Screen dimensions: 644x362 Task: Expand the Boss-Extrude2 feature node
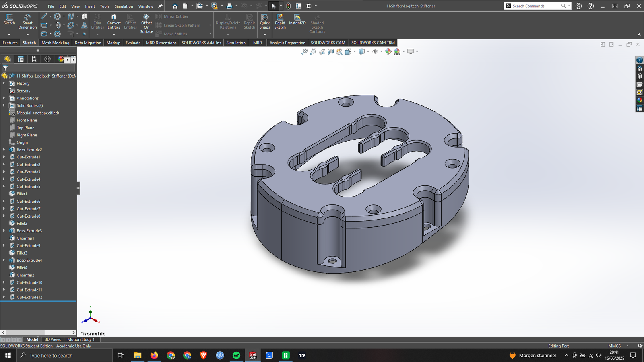(4, 150)
